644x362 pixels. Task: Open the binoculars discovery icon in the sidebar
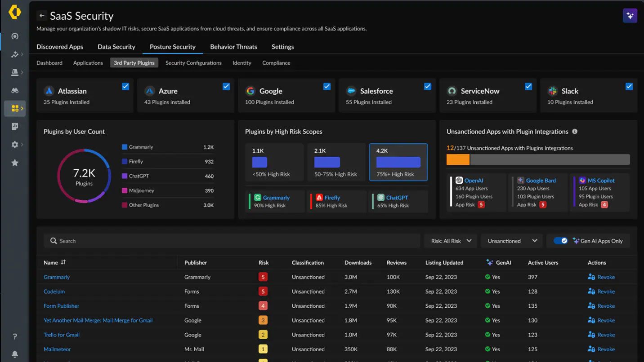[x=15, y=90]
